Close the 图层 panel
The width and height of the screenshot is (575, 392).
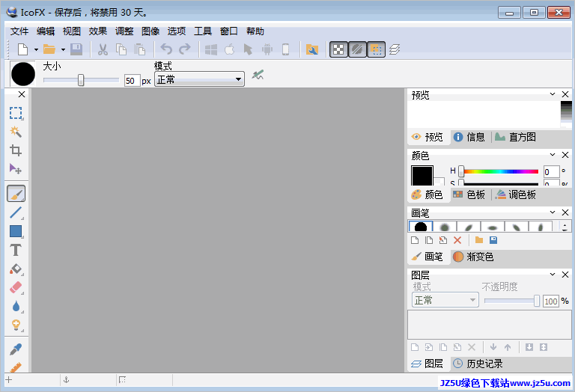pyautogui.click(x=565, y=275)
